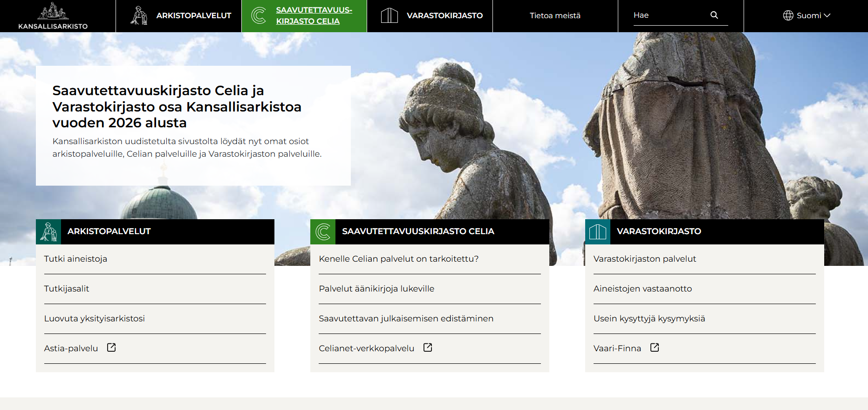Click the external link icon next to Celianet-verkkopalvelu
The image size is (868, 410).
click(x=428, y=347)
